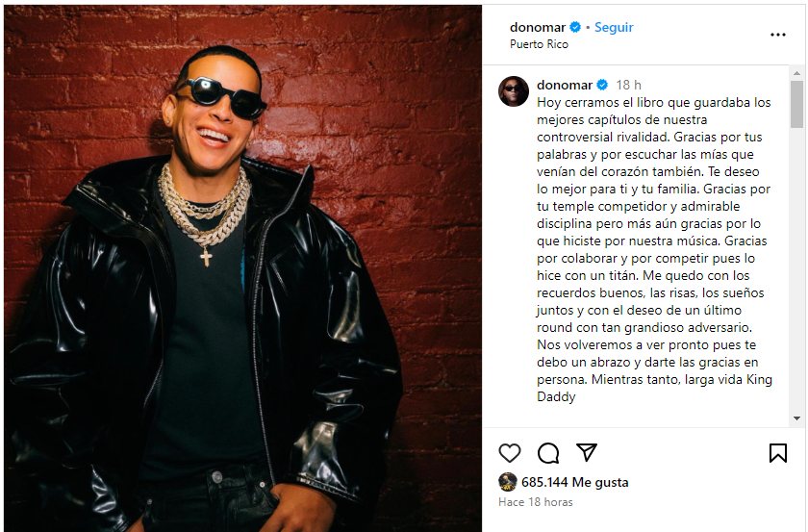Click the caption scrollbar up arrow
This screenshot has width=808, height=532.
[x=796, y=73]
